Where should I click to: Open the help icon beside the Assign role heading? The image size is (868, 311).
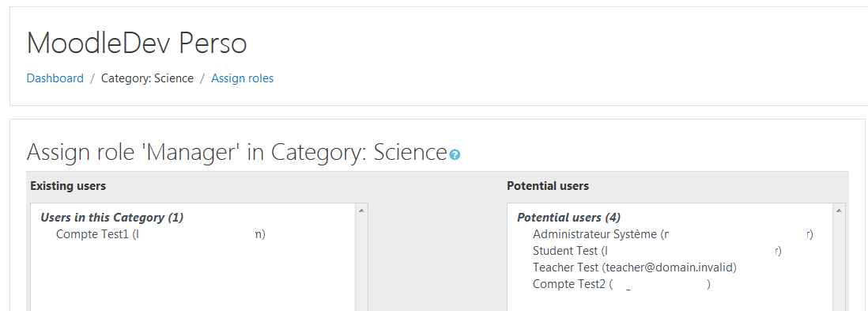click(x=455, y=154)
